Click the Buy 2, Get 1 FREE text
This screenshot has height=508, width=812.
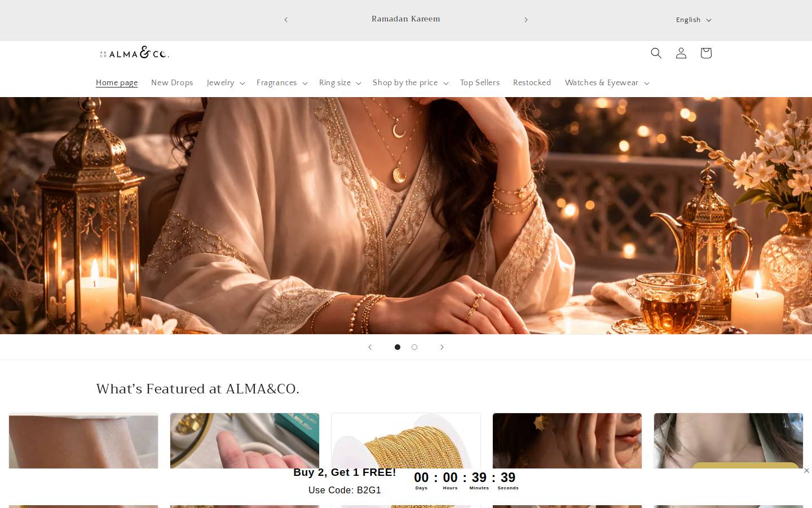345,472
